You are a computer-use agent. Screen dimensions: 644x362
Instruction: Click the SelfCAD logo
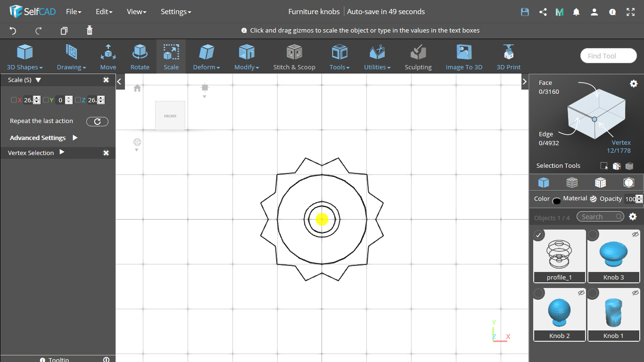32,11
